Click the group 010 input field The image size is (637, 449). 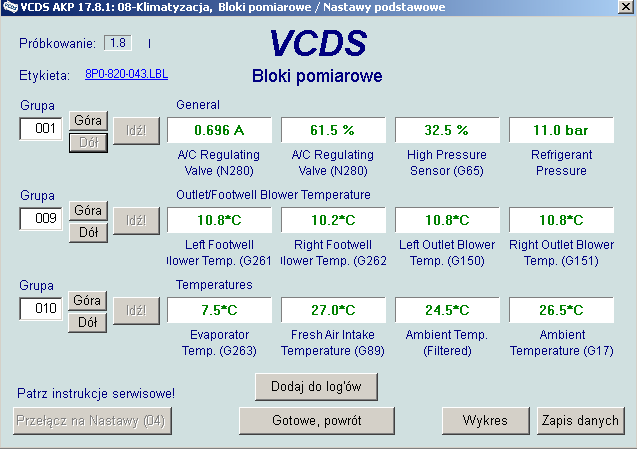(41, 308)
